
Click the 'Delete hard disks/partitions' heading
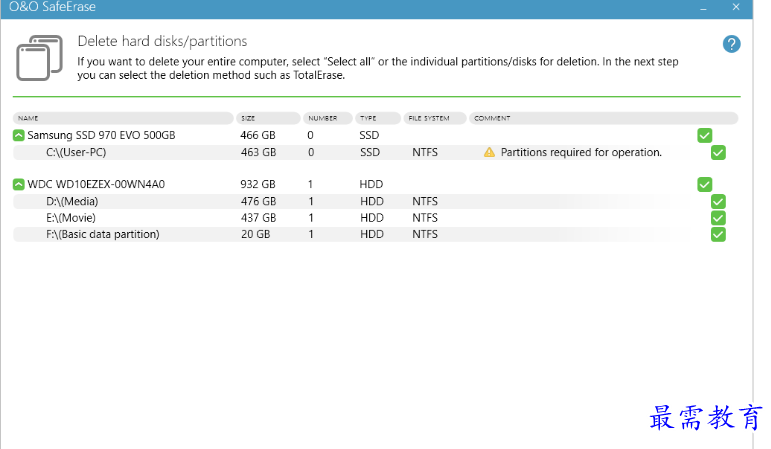tap(162, 41)
